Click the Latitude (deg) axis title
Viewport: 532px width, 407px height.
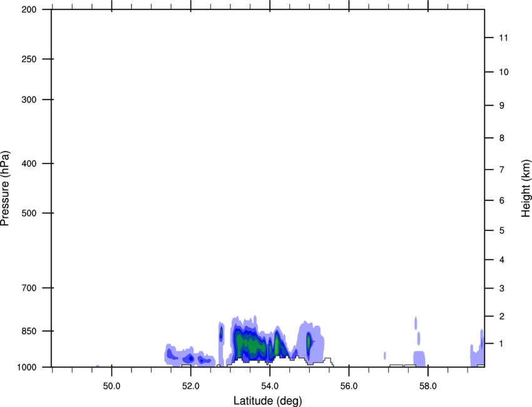(268, 401)
